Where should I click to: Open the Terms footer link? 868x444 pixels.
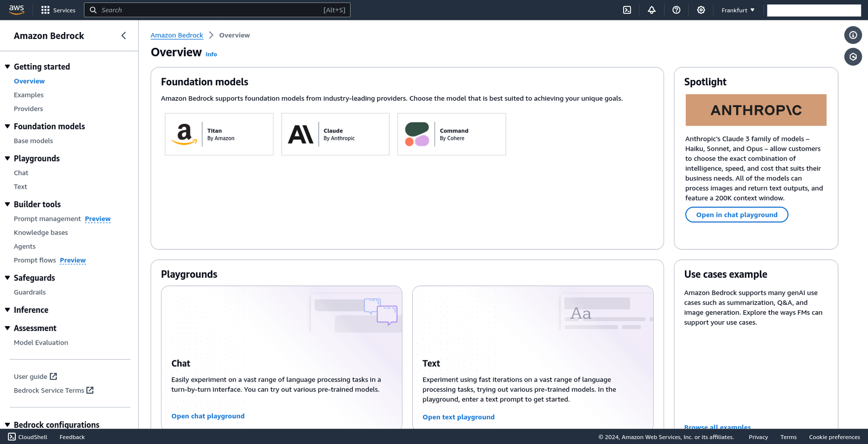point(788,437)
